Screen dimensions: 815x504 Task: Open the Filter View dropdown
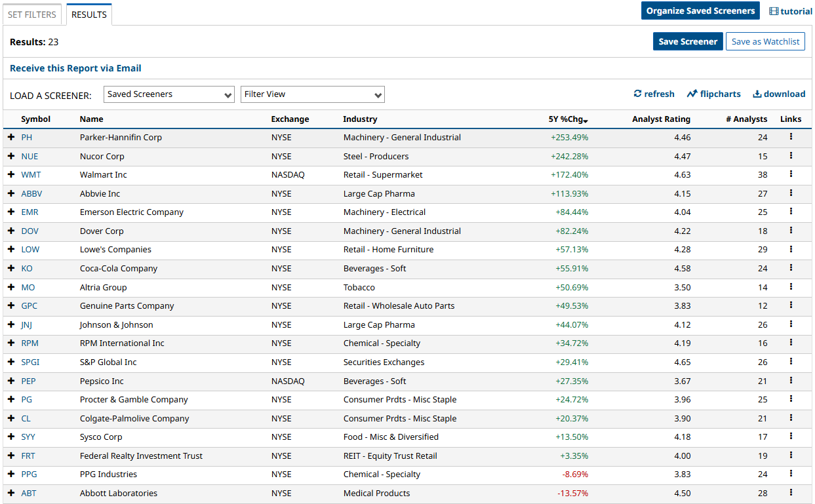(312, 94)
